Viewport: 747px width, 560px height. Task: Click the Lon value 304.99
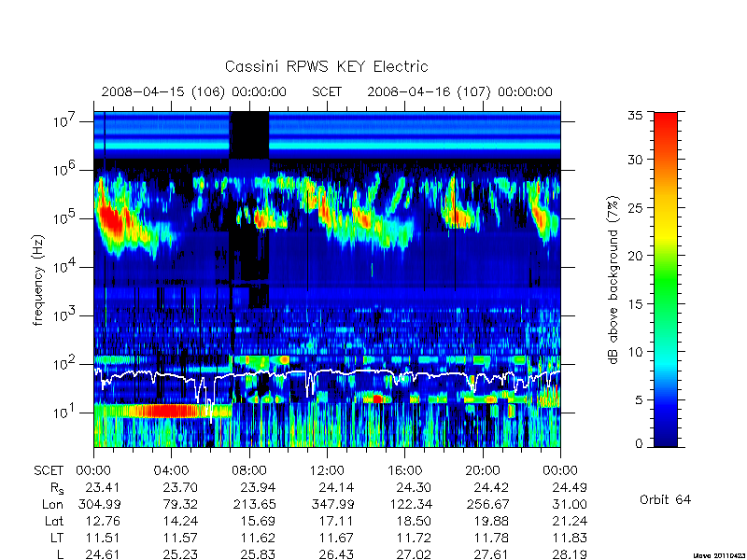tap(99, 504)
